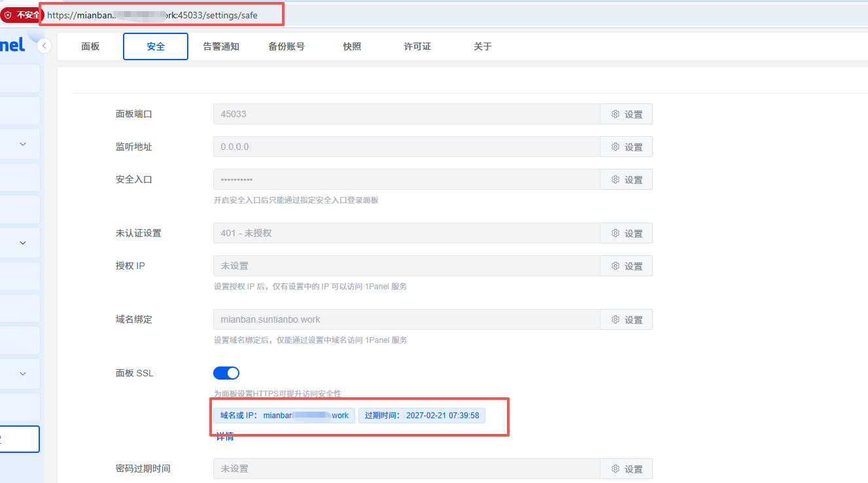Expand the second sidebar menu chevron
The width and height of the screenshot is (868, 483).
[x=23, y=243]
